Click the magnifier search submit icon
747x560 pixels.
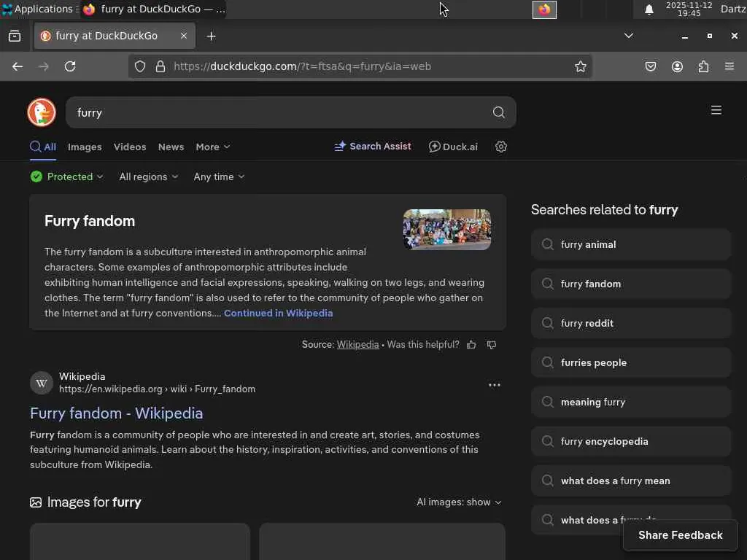(x=498, y=112)
